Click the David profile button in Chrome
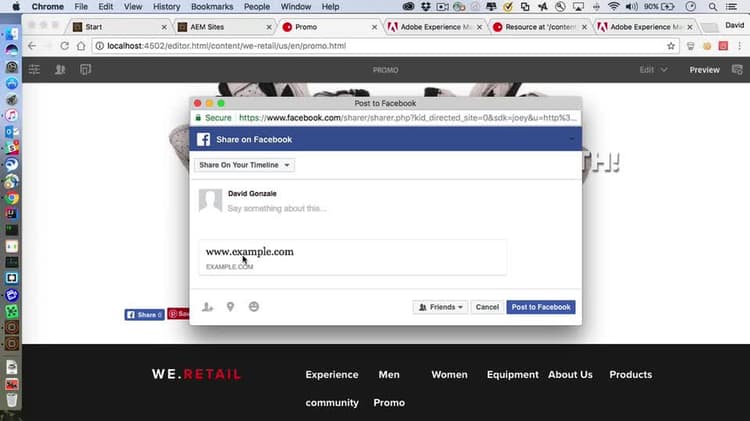 (734, 25)
